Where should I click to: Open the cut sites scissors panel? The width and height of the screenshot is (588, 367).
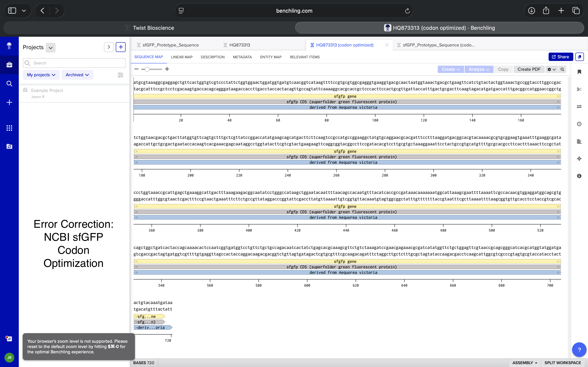click(x=579, y=89)
